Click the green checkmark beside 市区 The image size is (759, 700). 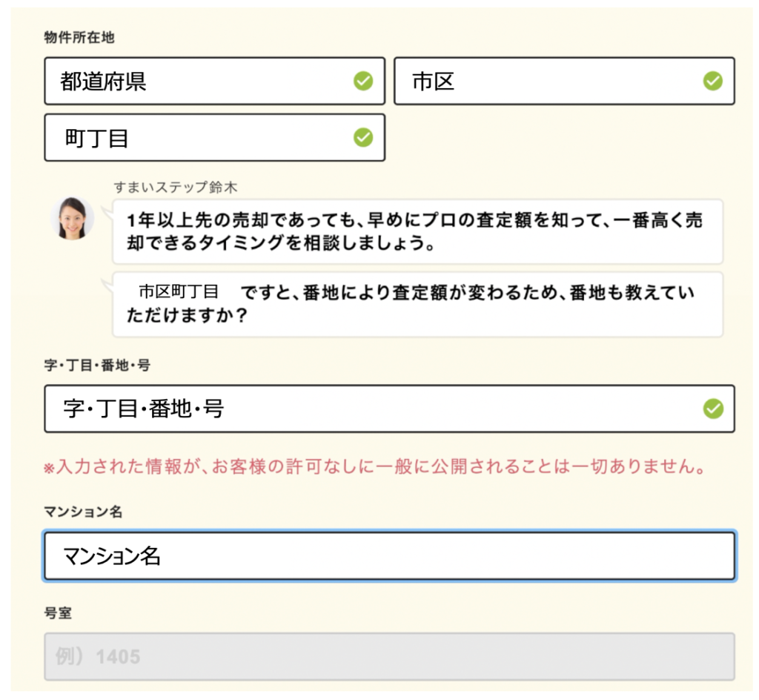(711, 82)
